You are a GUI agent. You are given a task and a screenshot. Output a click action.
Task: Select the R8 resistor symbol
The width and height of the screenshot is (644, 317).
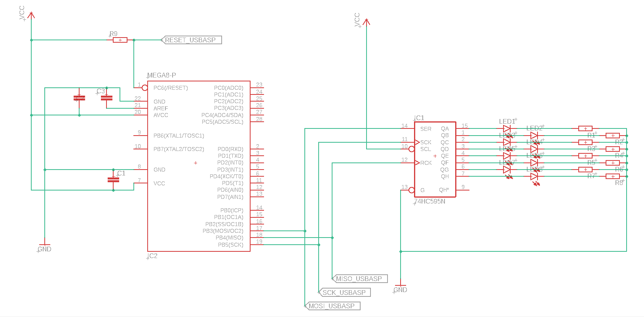(613, 176)
